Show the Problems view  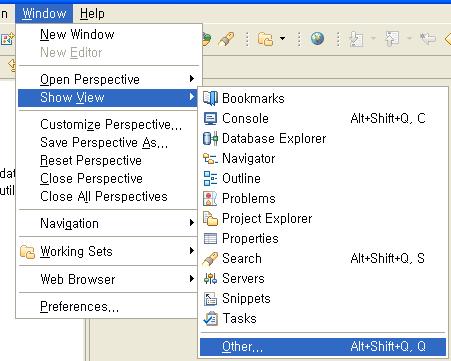point(323,198)
